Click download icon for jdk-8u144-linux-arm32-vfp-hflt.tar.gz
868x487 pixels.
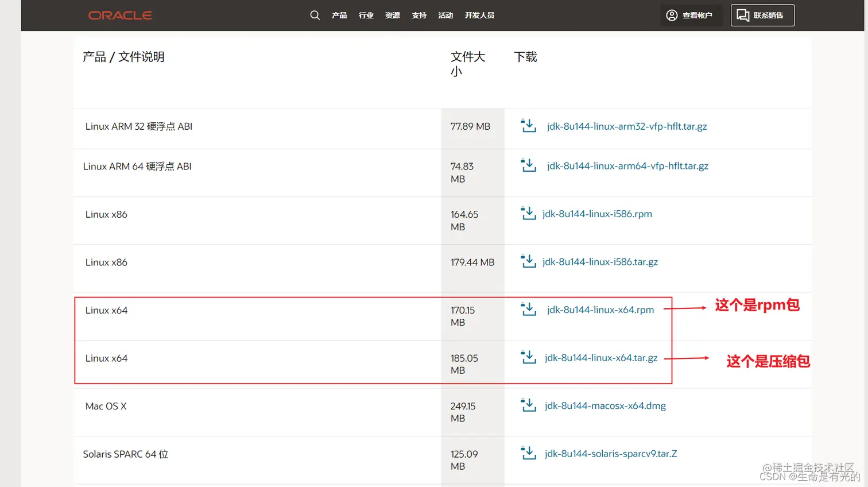click(528, 126)
